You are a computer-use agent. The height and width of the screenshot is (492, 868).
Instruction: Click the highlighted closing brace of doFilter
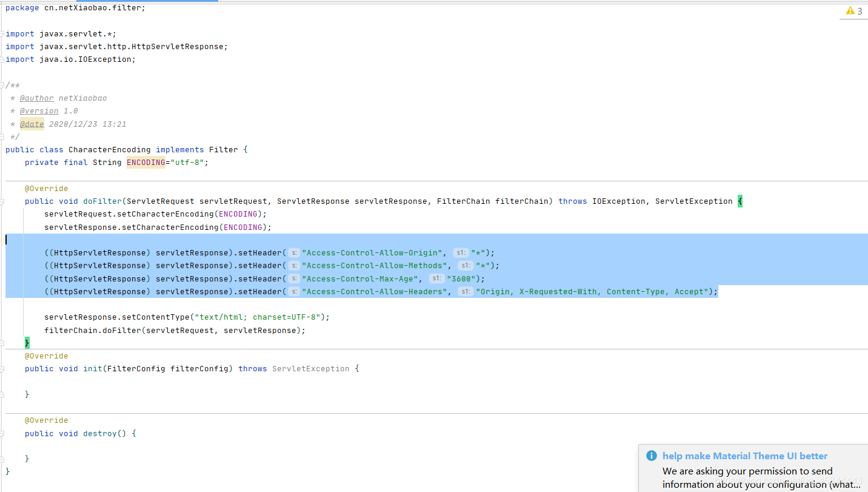27,343
